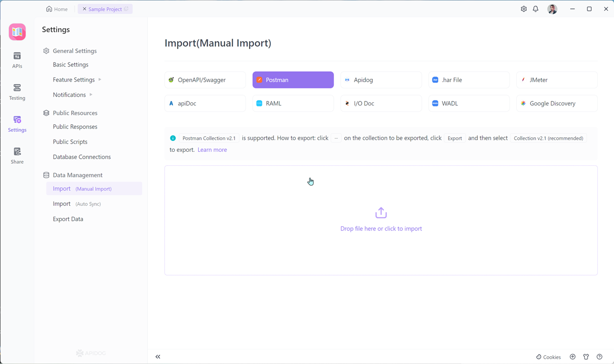
Task: Choose RAML import format
Action: tap(293, 103)
